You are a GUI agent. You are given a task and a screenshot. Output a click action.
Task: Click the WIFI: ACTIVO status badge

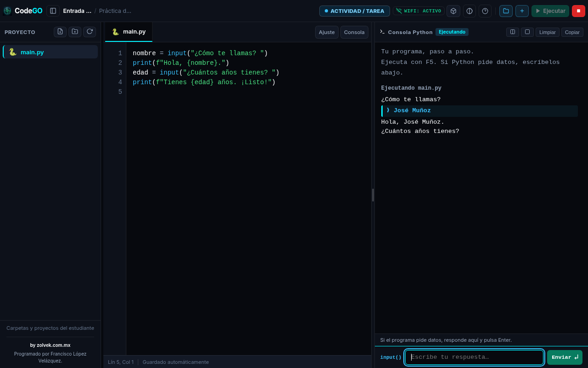(418, 11)
